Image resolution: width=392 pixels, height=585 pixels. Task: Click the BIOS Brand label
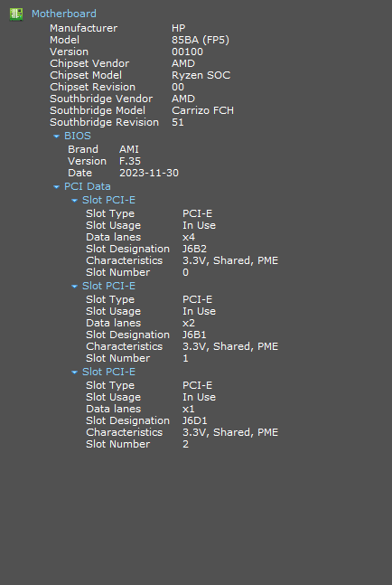click(83, 149)
